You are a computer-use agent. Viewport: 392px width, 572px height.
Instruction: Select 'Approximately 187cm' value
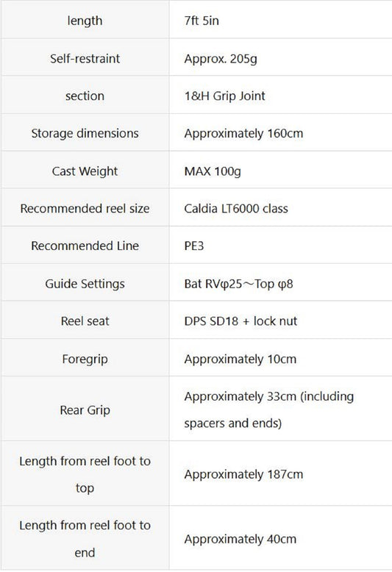coord(243,474)
